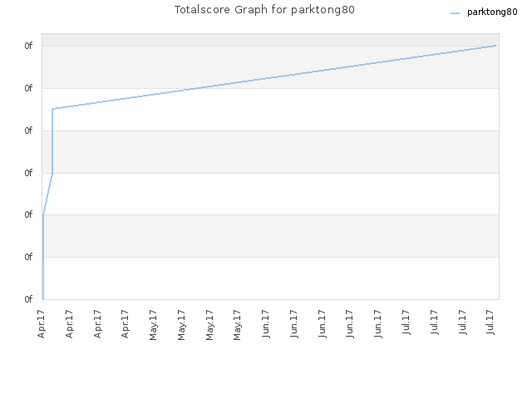532x399 pixels.
Task: Click the first 'May.17' x-axis label
Action: click(x=153, y=325)
